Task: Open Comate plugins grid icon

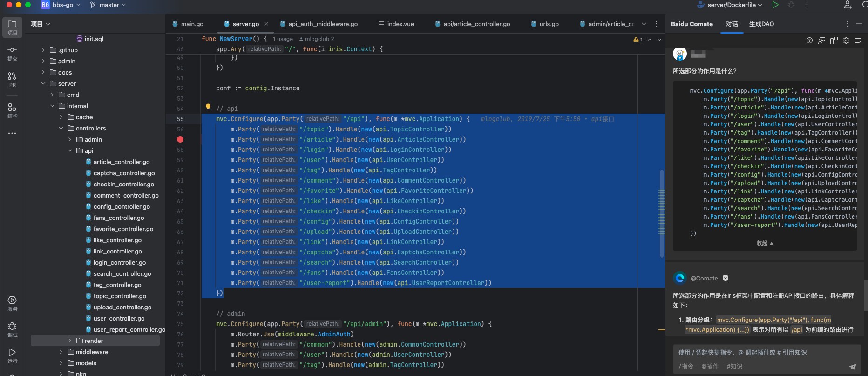Action: [834, 41]
